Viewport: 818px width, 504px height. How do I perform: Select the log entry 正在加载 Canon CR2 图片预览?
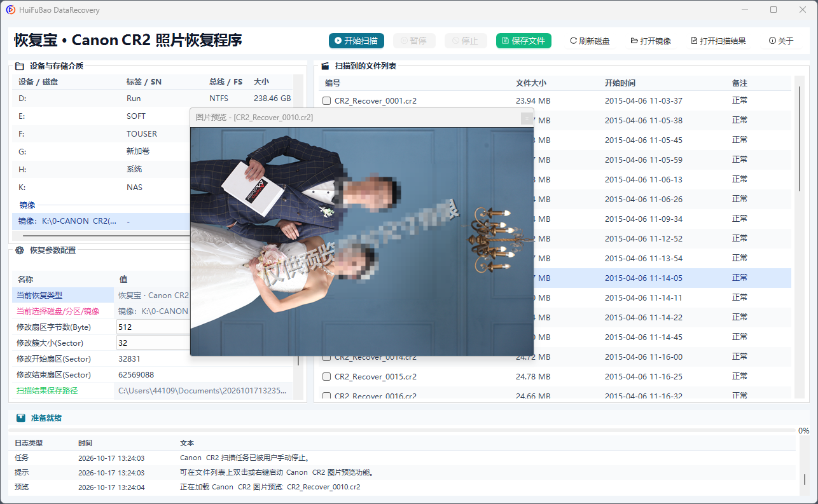click(x=402, y=487)
